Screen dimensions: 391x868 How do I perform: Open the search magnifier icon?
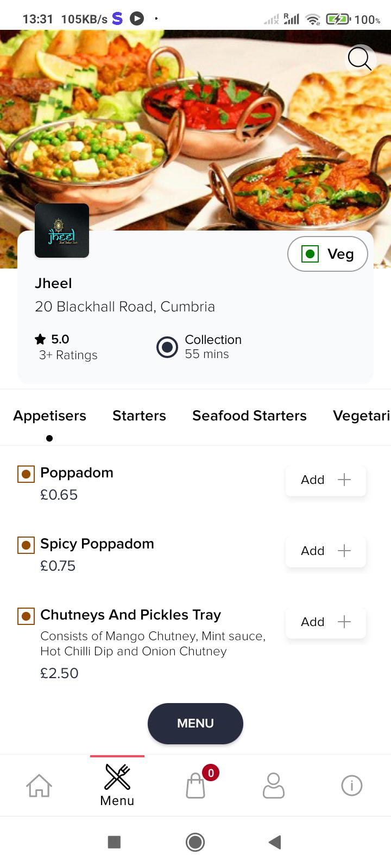[x=360, y=59]
